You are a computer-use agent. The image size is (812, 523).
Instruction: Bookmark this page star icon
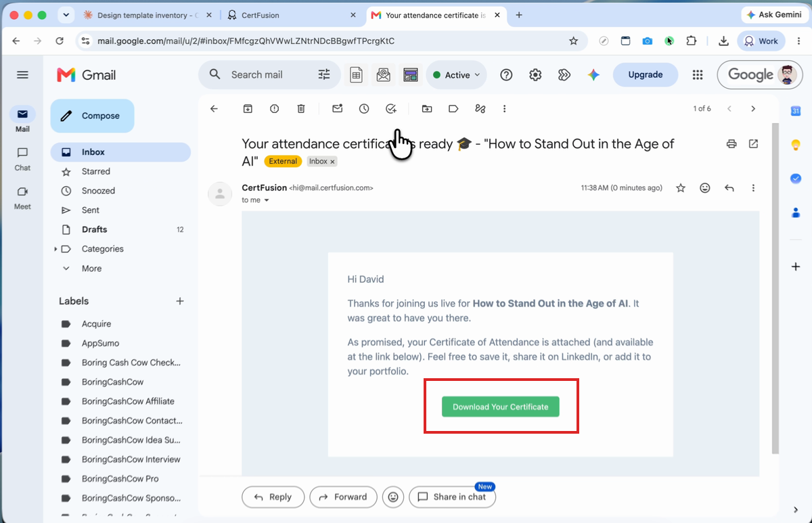[x=574, y=41]
